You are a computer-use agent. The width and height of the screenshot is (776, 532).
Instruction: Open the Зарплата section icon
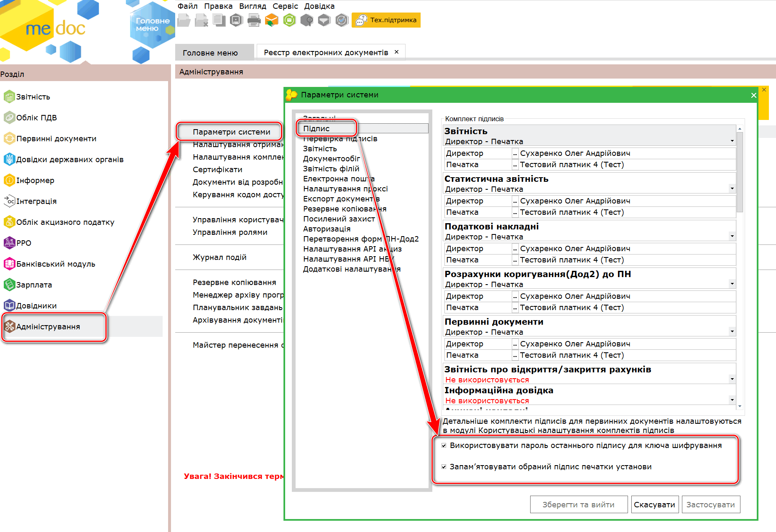point(9,285)
